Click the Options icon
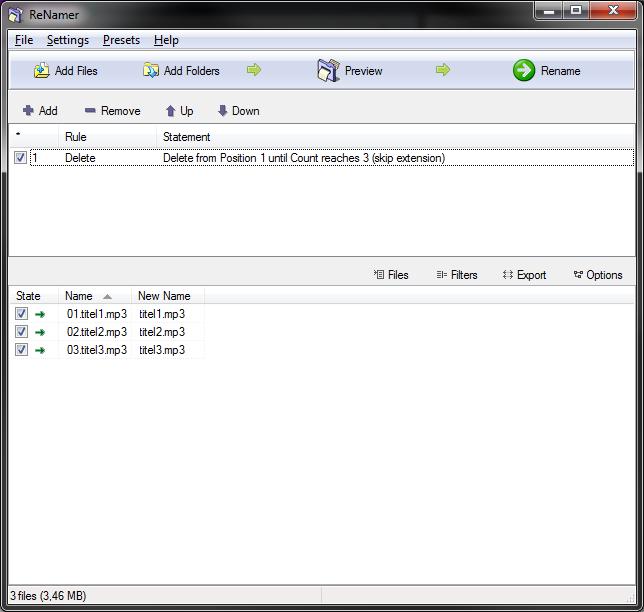644x612 pixels. point(578,274)
